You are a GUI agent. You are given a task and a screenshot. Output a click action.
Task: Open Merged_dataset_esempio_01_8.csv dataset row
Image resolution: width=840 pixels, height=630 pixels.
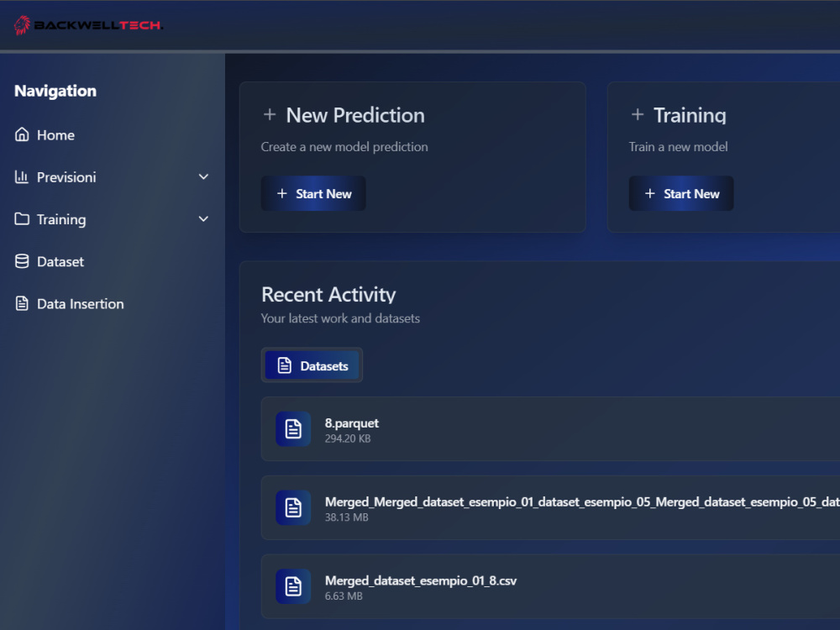click(550, 586)
